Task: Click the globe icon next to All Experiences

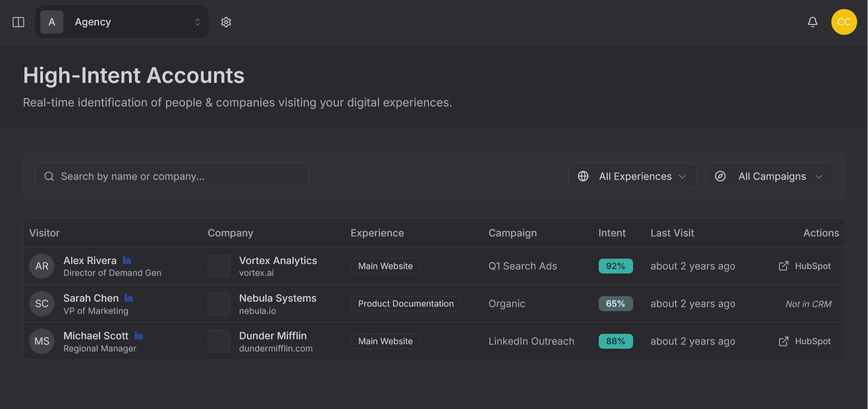Action: point(583,176)
